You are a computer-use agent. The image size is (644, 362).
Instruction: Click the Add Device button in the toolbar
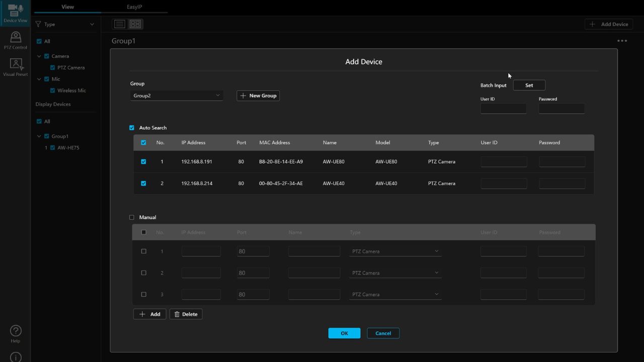pos(609,24)
